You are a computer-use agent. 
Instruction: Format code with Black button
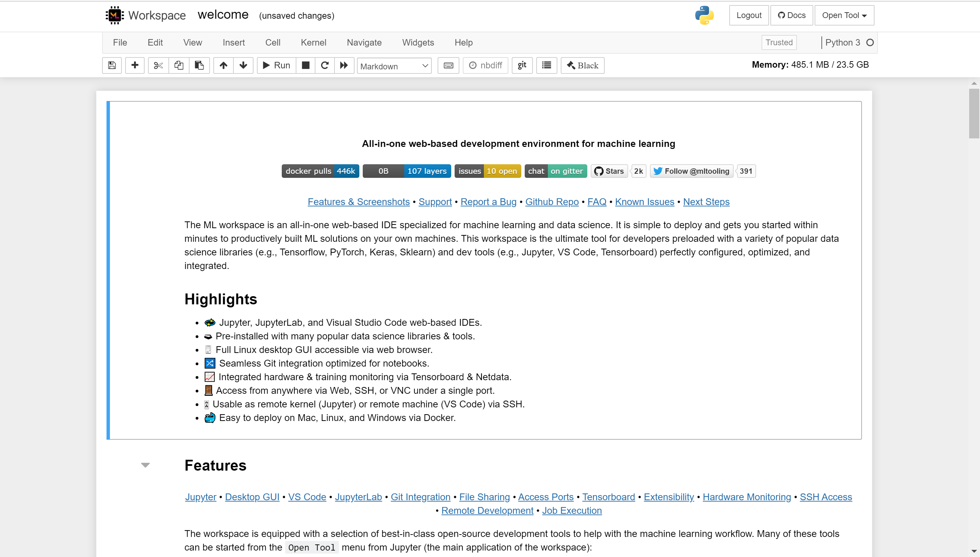click(583, 65)
